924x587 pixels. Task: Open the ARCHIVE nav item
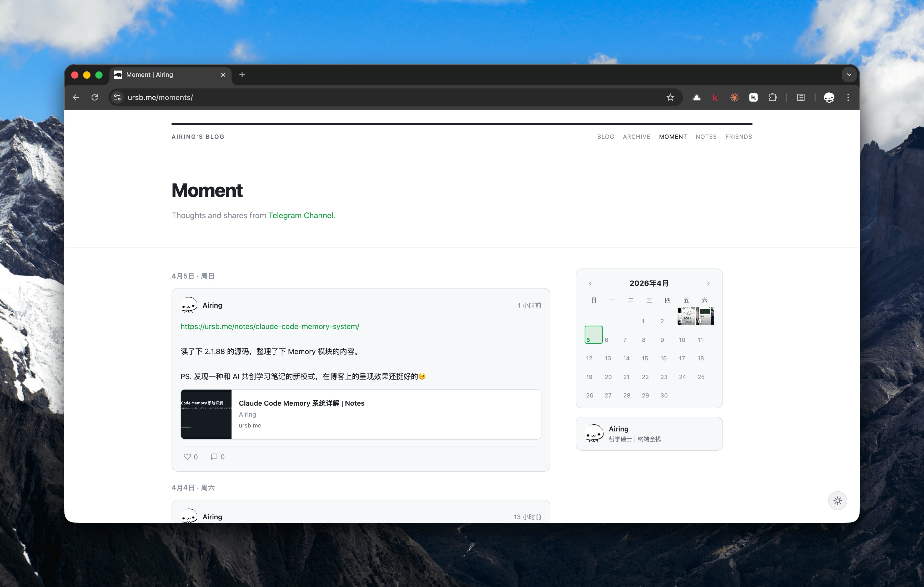tap(636, 137)
